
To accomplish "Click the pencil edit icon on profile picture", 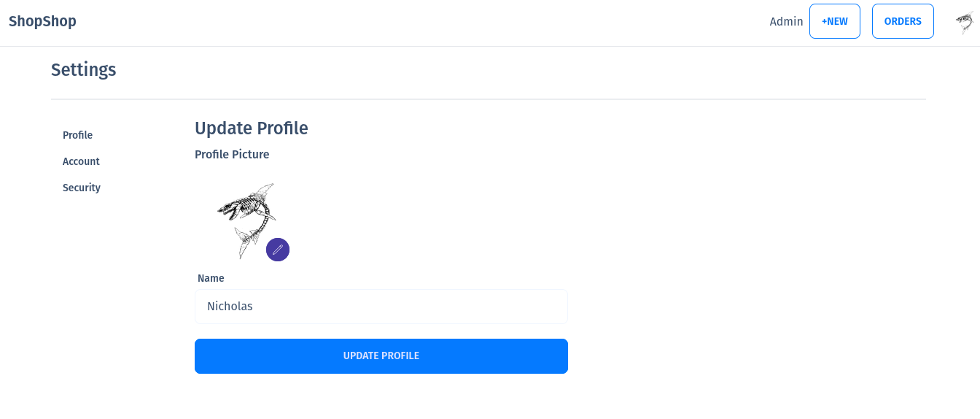I will pyautogui.click(x=278, y=250).
